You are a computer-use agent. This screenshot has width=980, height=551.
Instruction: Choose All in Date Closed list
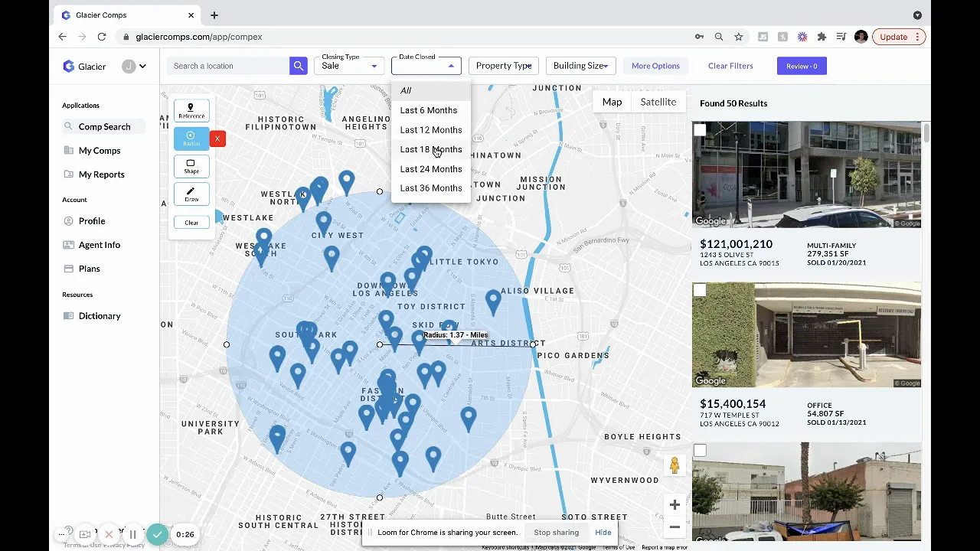[x=430, y=90]
